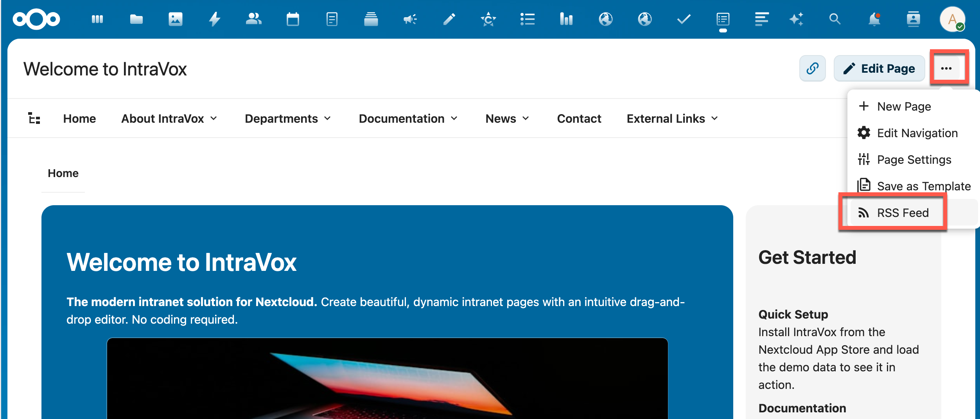Toggle the three-dot actions menu button
980x419 pixels.
pyautogui.click(x=946, y=68)
